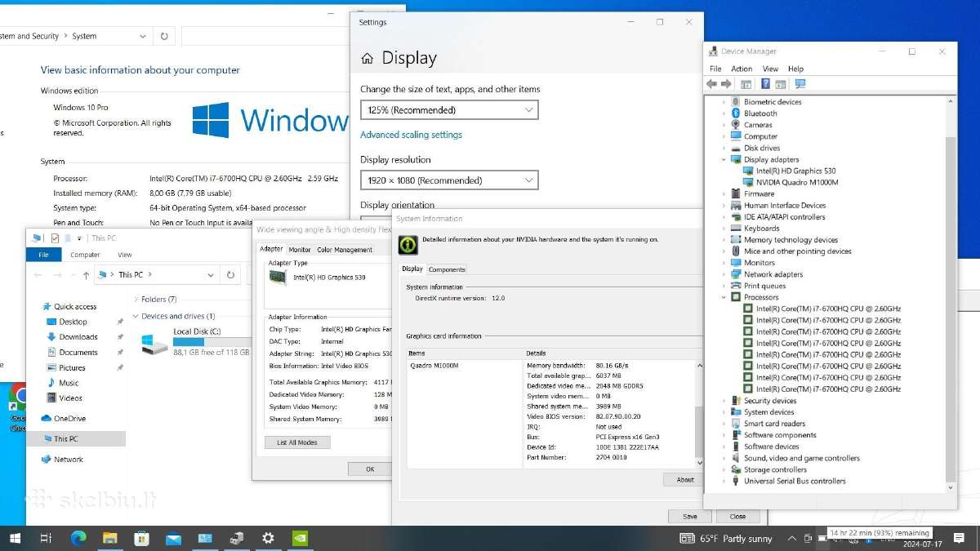The image size is (980, 551).
Task: Open Advanced scaling settings link
Action: [x=411, y=135]
